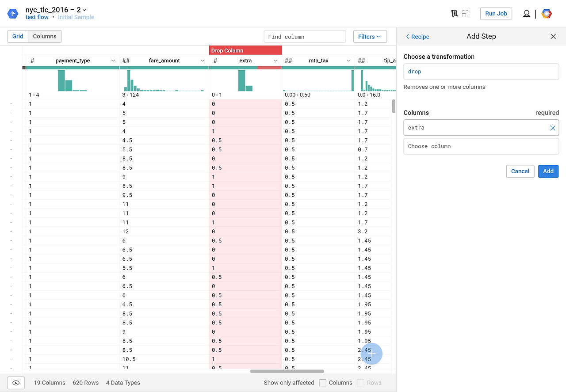Click the floating blue plus button
This screenshot has width=566, height=392.
pos(371,354)
